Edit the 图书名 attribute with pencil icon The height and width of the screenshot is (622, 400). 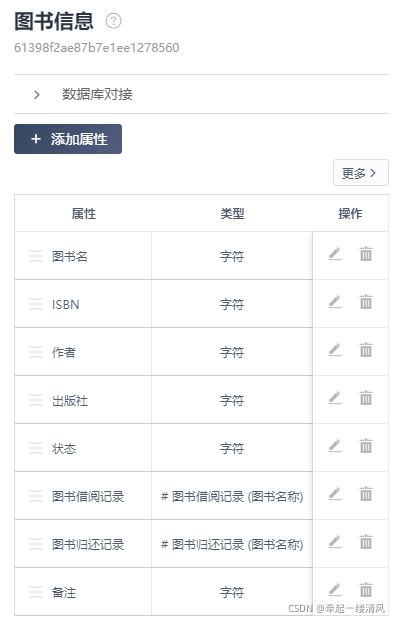click(335, 254)
